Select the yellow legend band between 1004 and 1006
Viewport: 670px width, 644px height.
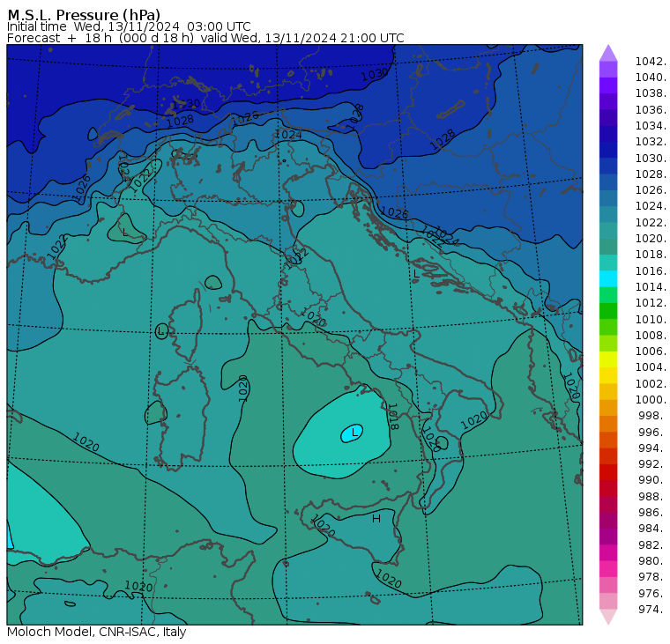pyautogui.click(x=608, y=359)
